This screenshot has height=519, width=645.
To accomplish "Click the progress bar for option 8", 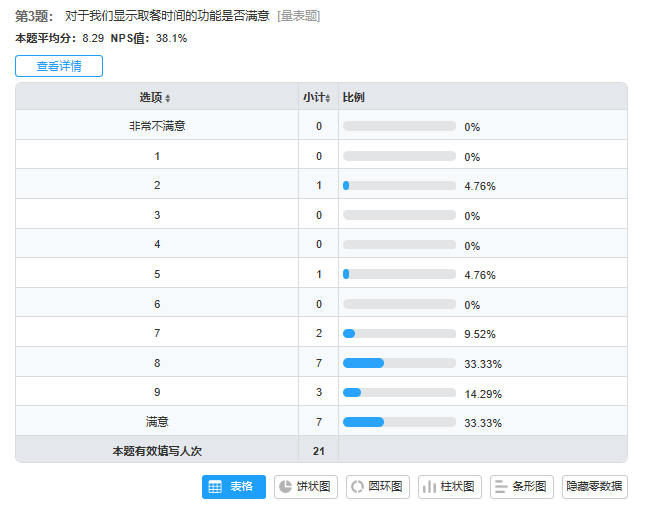I will tap(399, 363).
